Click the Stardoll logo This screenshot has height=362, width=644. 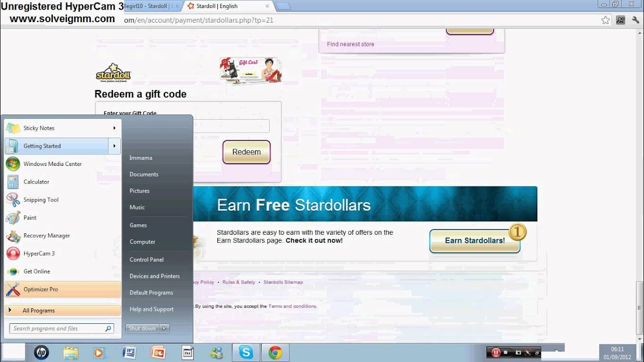[113, 73]
